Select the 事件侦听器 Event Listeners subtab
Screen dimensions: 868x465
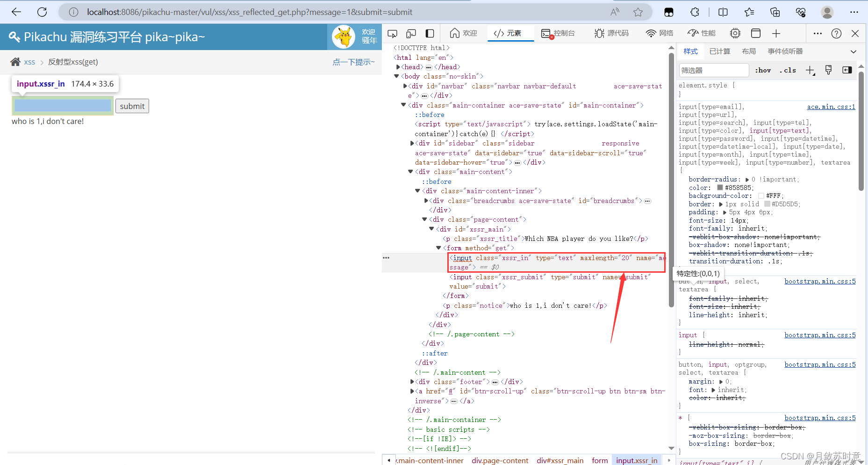point(785,51)
